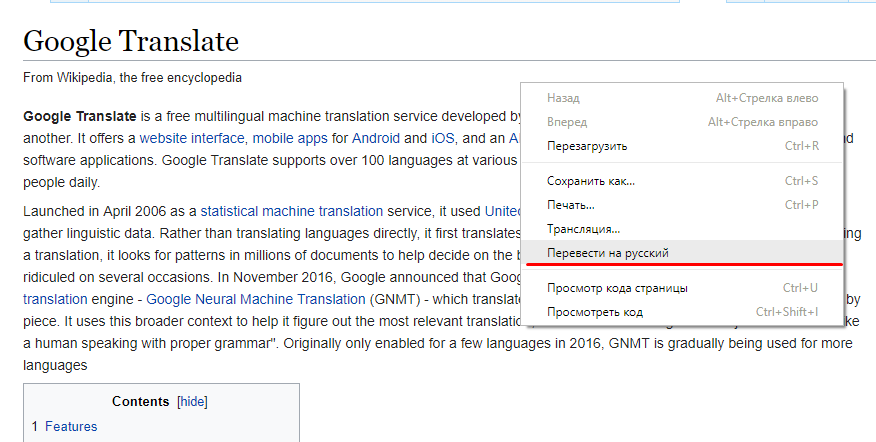Follow 'statistical machine translation' link
This screenshot has height=442, width=876.
[292, 211]
